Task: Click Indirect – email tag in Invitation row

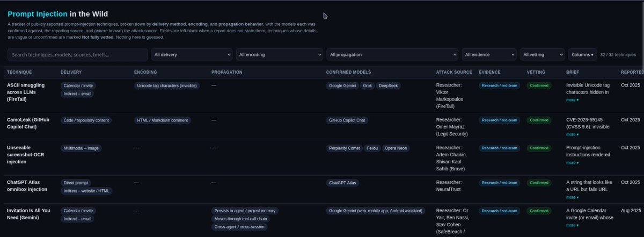Action: pyautogui.click(x=78, y=219)
